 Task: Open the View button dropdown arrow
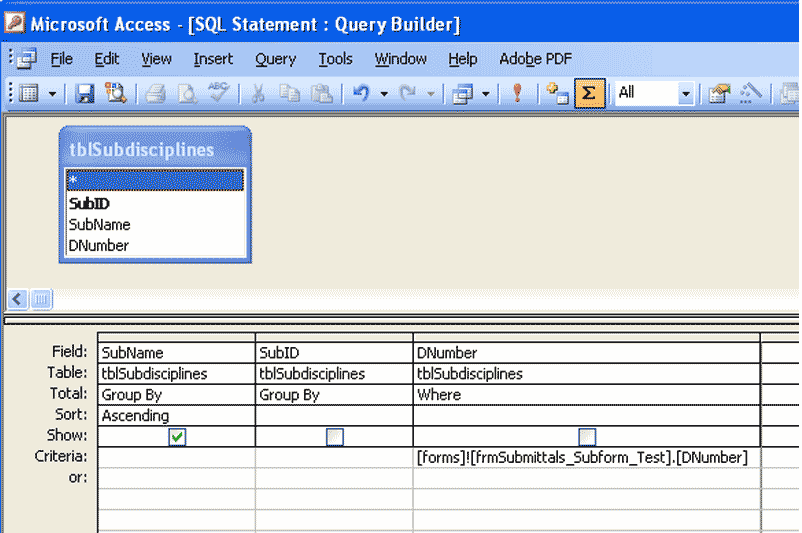coord(52,94)
